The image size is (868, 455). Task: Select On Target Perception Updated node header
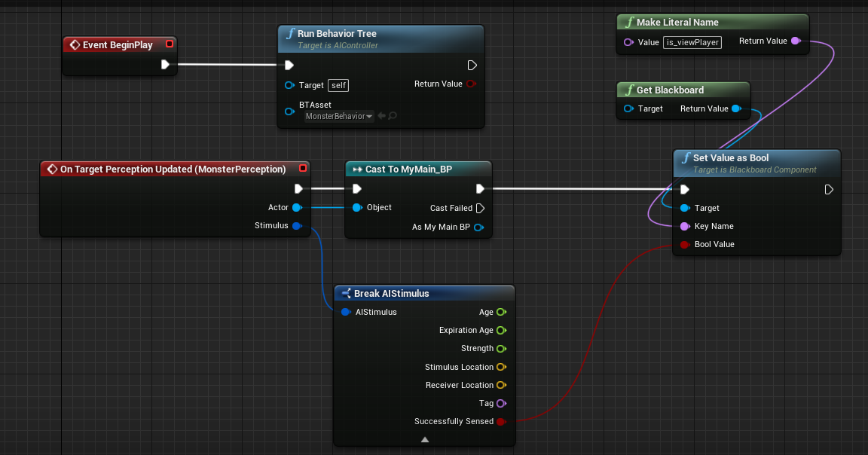pyautogui.click(x=175, y=169)
